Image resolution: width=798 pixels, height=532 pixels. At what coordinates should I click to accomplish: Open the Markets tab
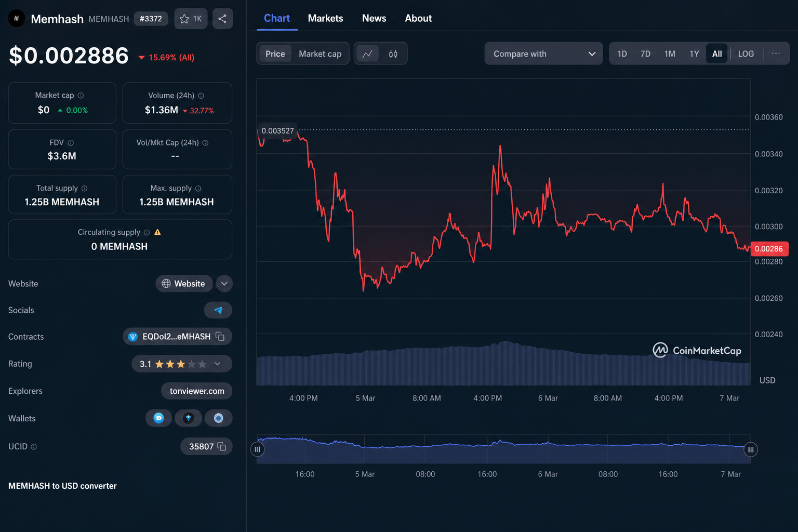pos(325,18)
